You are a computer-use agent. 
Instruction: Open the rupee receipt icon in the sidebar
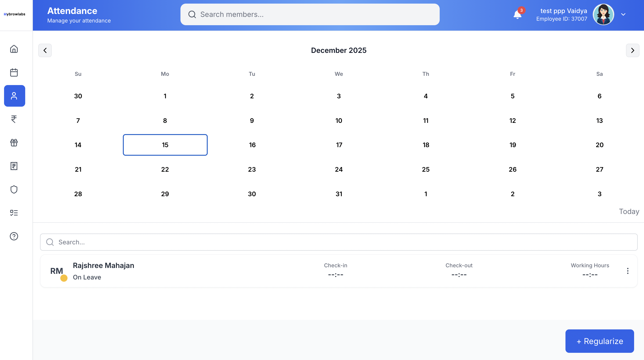(14, 166)
